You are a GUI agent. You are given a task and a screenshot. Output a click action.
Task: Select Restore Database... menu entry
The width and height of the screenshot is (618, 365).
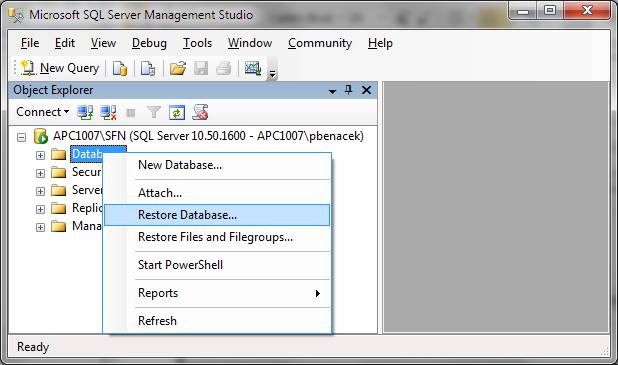(x=217, y=215)
